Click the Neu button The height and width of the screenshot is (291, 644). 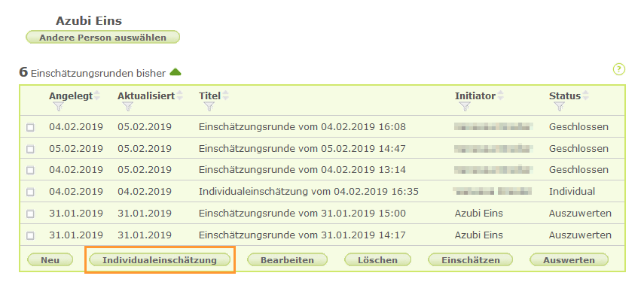[x=50, y=260]
